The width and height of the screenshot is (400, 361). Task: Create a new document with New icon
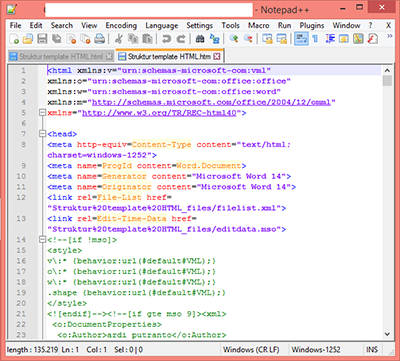coord(14,39)
